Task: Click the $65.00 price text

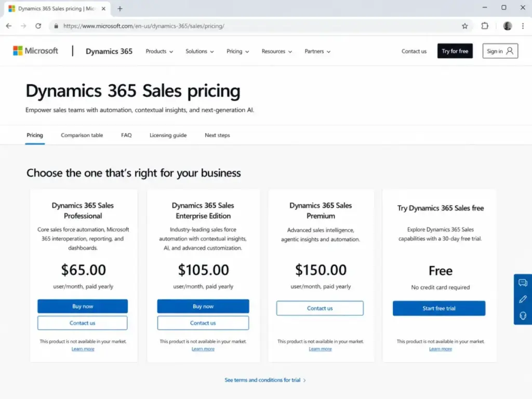Action: [83, 270]
